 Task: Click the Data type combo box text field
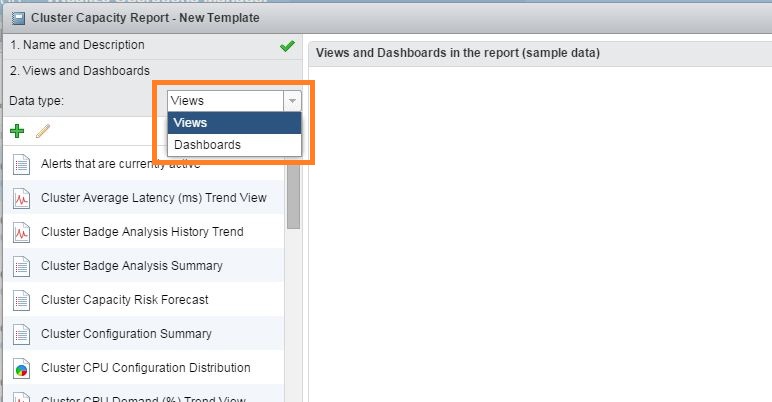coord(225,101)
